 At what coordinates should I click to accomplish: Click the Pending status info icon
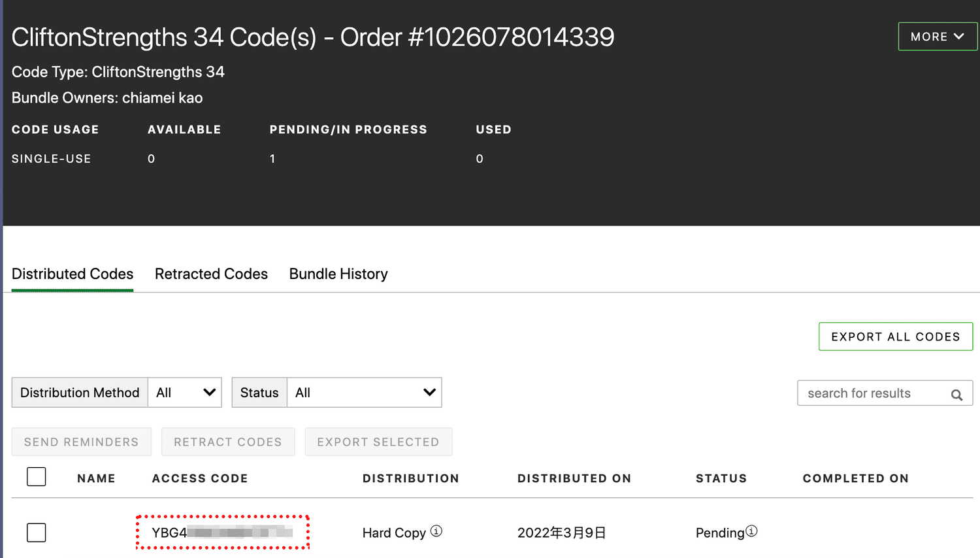(752, 531)
